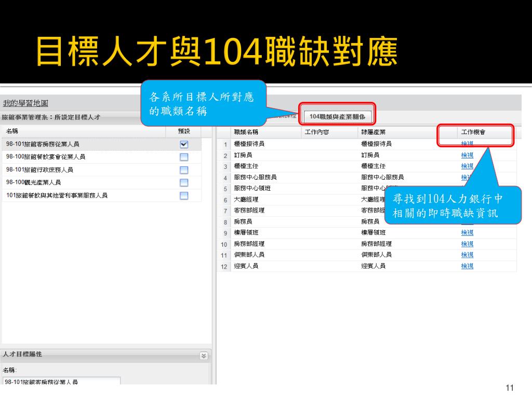Screen dimensions: 532x399
Task: Sort by 工作內容 column header
Action: pyautogui.click(x=329, y=132)
